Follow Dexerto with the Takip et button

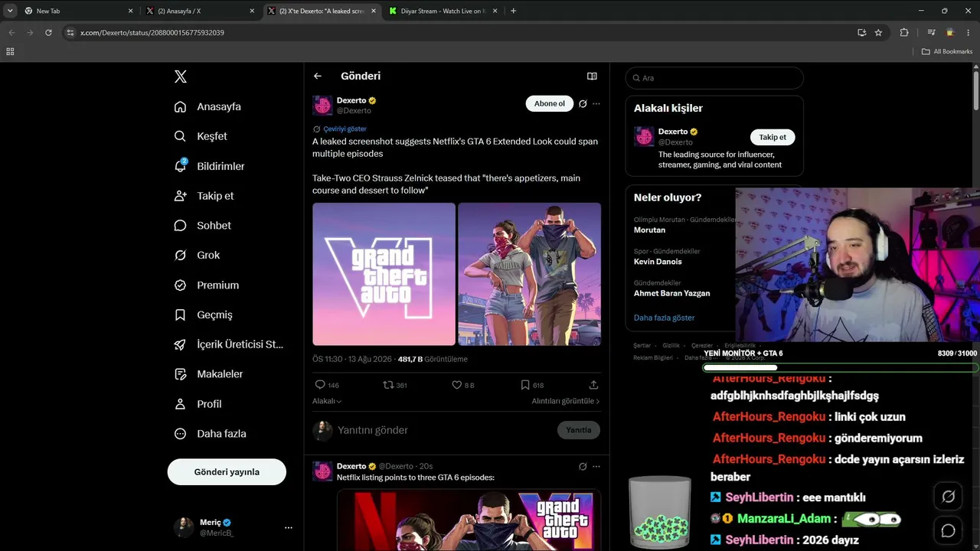(773, 137)
